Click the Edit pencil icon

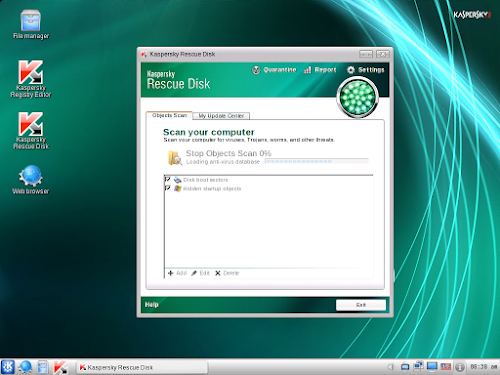click(194, 273)
